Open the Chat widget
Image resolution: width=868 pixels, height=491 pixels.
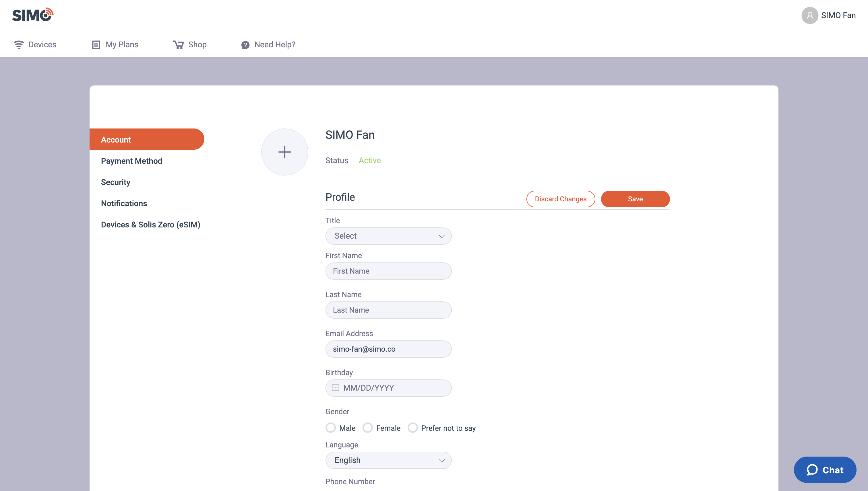point(825,470)
